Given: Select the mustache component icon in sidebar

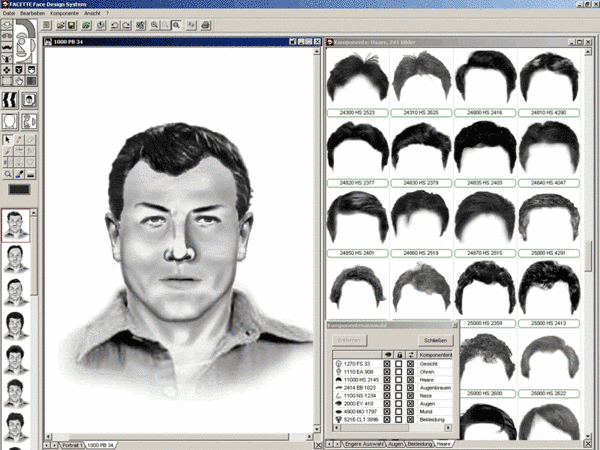Looking at the screenshot, I should pos(7,46).
